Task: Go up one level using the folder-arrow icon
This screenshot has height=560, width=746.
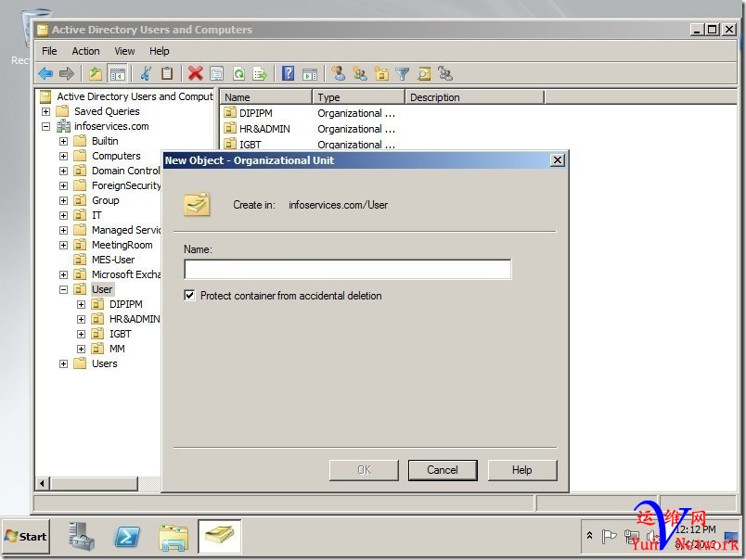Action: (x=96, y=73)
